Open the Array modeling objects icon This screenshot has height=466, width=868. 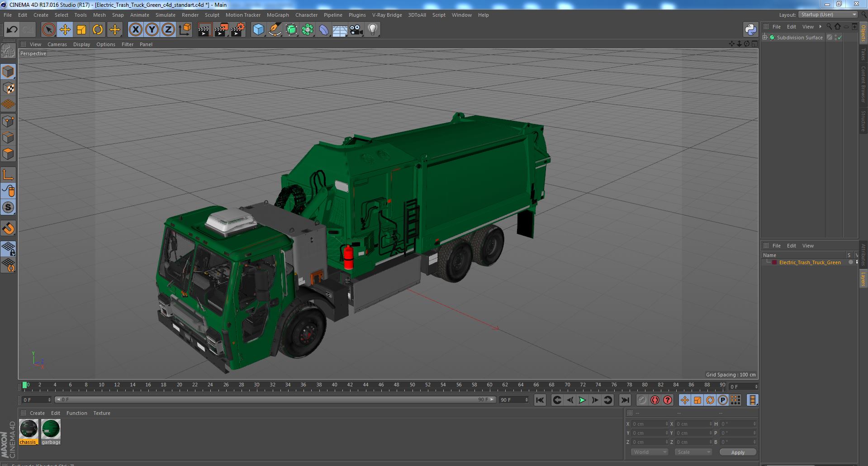coord(308,30)
